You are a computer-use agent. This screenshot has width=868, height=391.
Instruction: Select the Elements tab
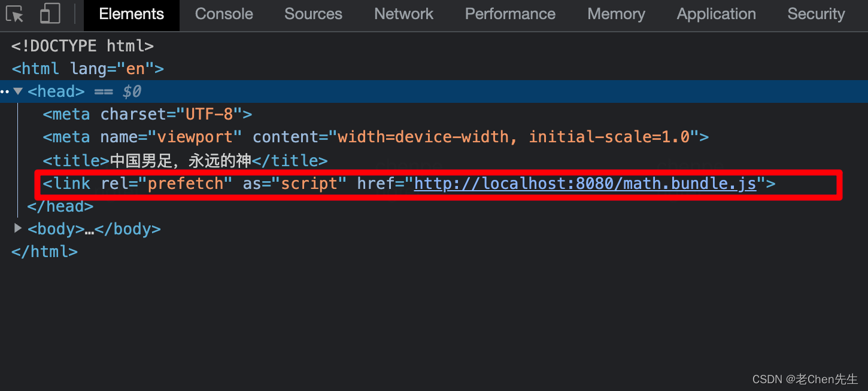(132, 14)
